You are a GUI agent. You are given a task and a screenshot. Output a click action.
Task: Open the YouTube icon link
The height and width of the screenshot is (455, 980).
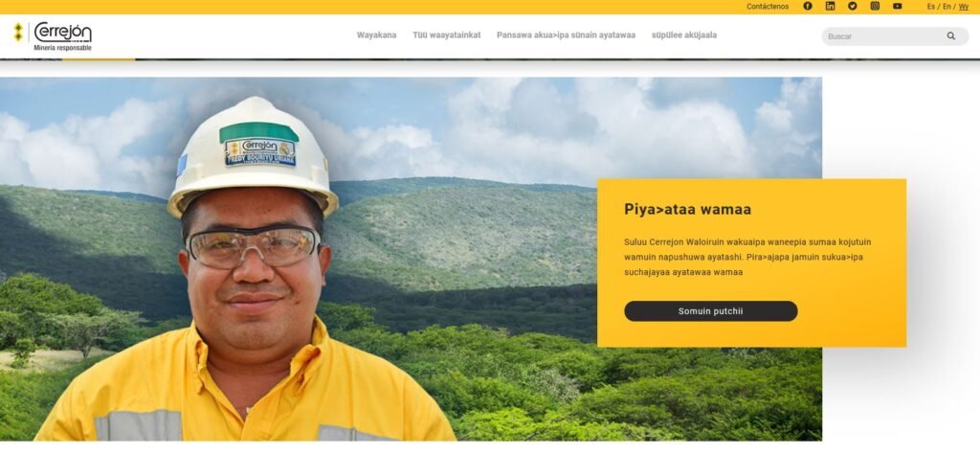pos(898,7)
